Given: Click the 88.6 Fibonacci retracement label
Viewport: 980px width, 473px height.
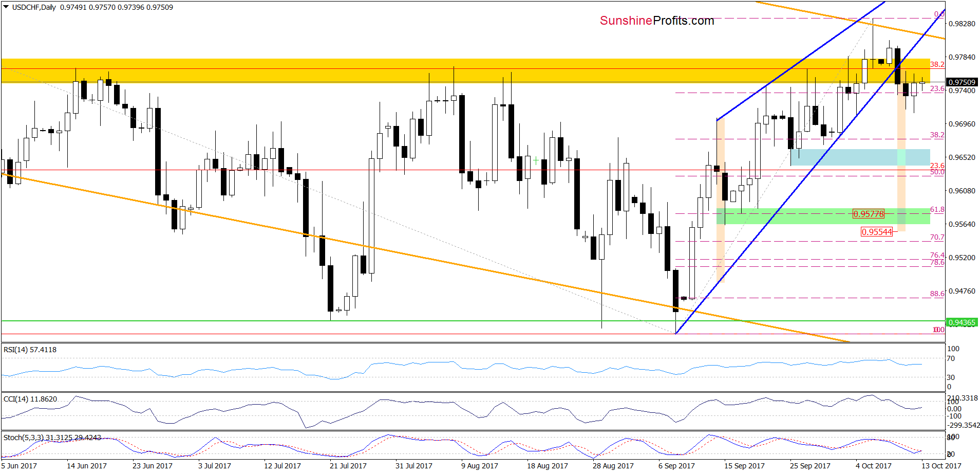Looking at the screenshot, I should (937, 294).
